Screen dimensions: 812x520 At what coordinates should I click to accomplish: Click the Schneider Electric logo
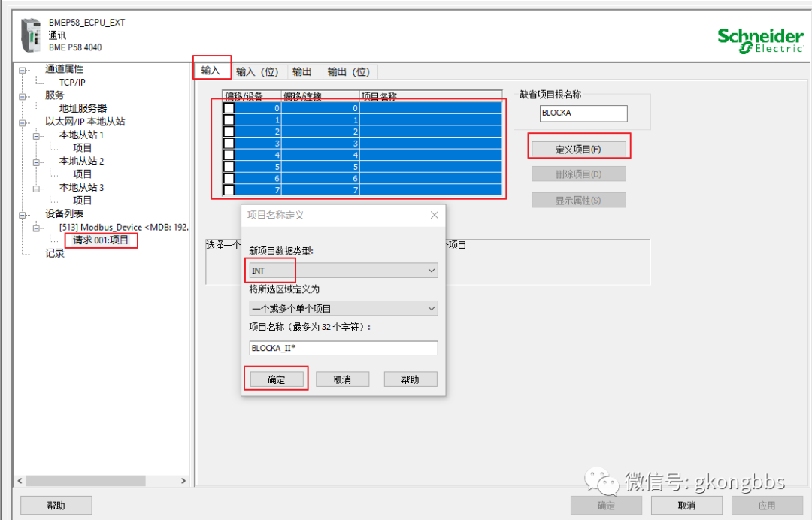click(x=760, y=41)
